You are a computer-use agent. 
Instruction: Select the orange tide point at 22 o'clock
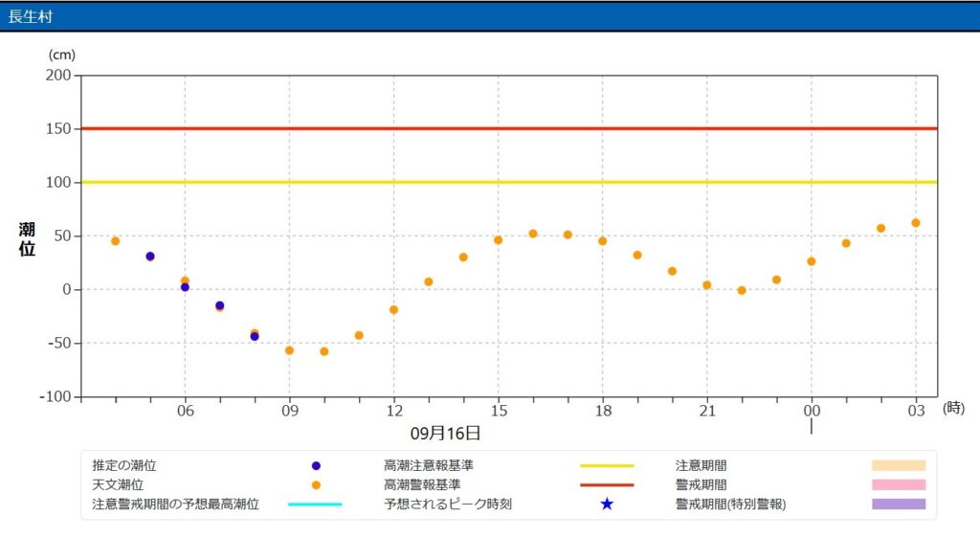(x=742, y=291)
